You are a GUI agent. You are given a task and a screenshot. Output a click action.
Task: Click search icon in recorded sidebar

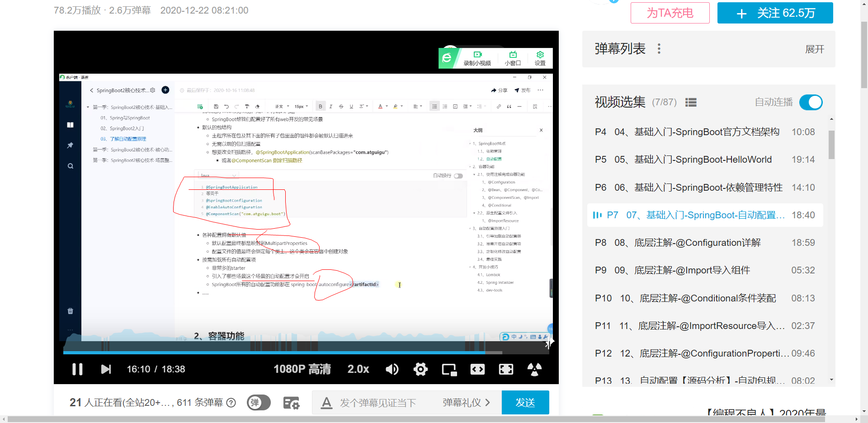pos(70,166)
